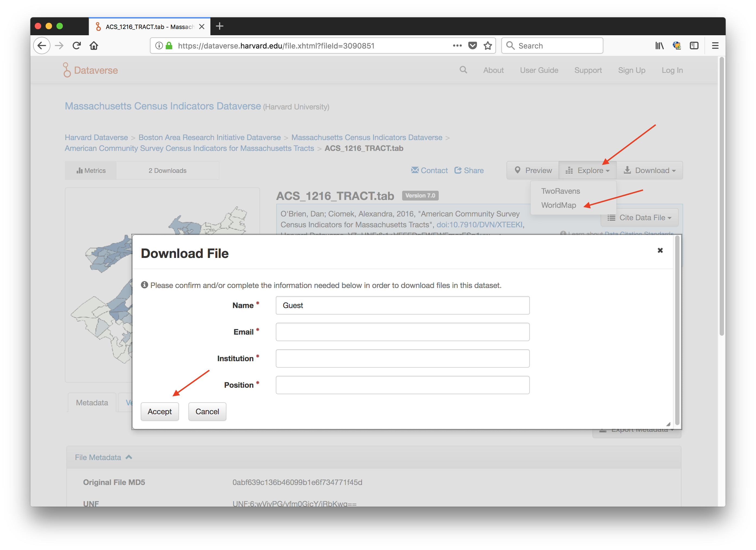Go to Harvard Dataverse breadcrumb
The image size is (756, 550).
[x=96, y=138]
